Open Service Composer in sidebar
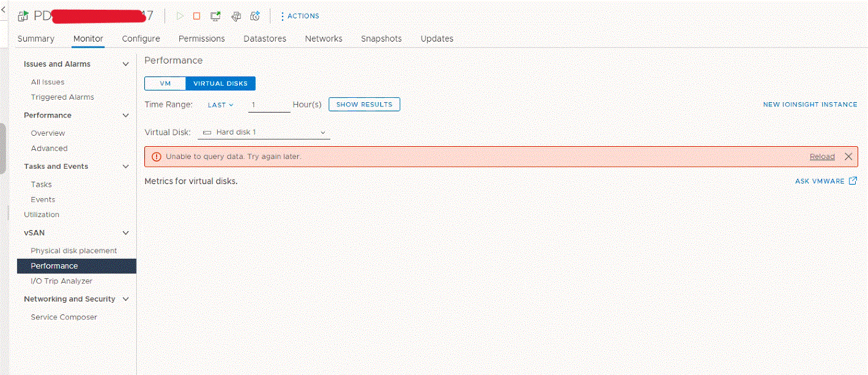Screen dimensions: 868x375 64,317
